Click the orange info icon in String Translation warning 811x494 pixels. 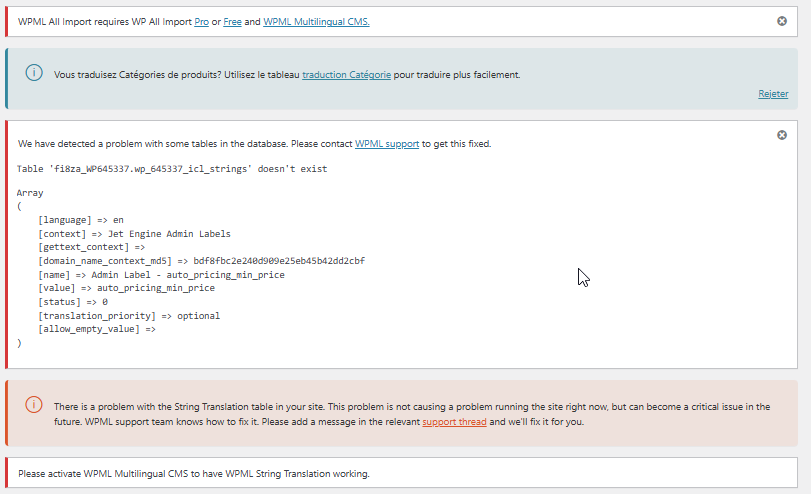pos(34,405)
